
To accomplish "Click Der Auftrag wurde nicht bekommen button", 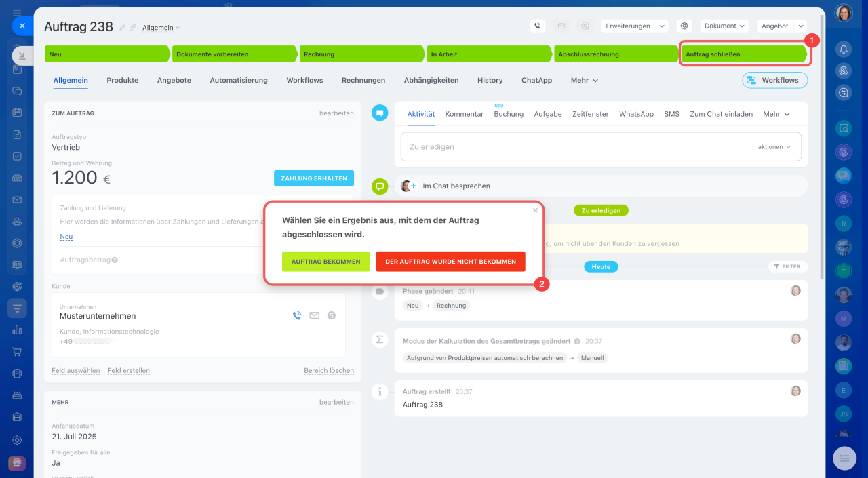I will pyautogui.click(x=451, y=262).
